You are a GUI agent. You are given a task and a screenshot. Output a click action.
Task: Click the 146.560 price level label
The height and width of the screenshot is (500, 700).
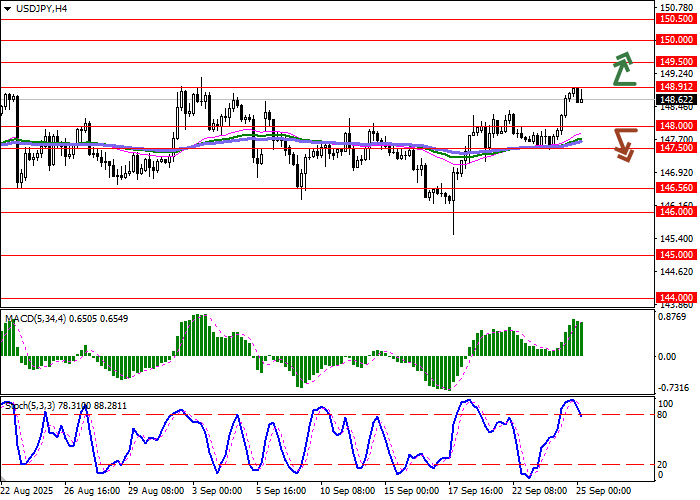[x=676, y=188]
